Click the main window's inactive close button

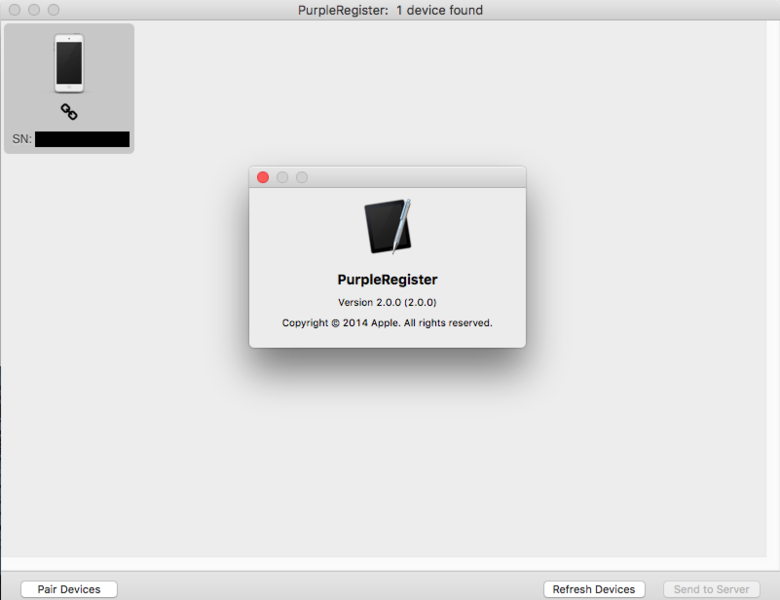pos(15,9)
